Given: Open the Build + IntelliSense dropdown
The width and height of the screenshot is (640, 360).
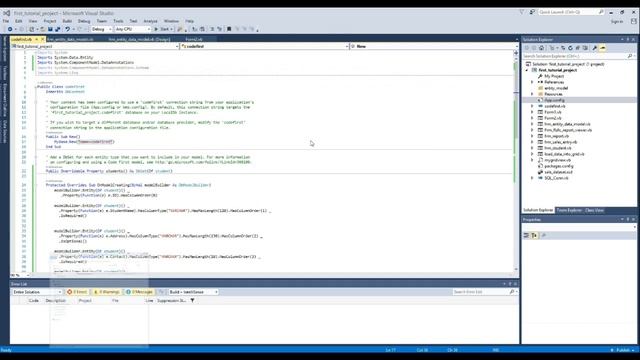Looking at the screenshot, I should tap(193, 292).
